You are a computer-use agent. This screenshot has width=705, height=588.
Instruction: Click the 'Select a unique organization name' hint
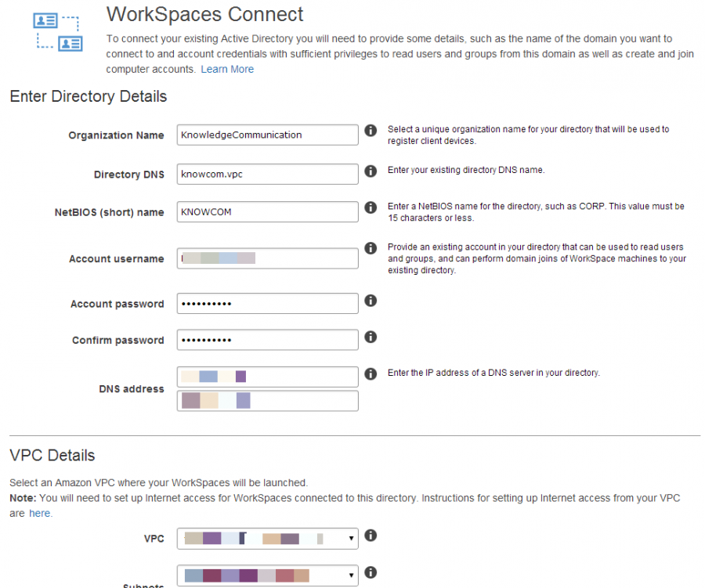528,135
